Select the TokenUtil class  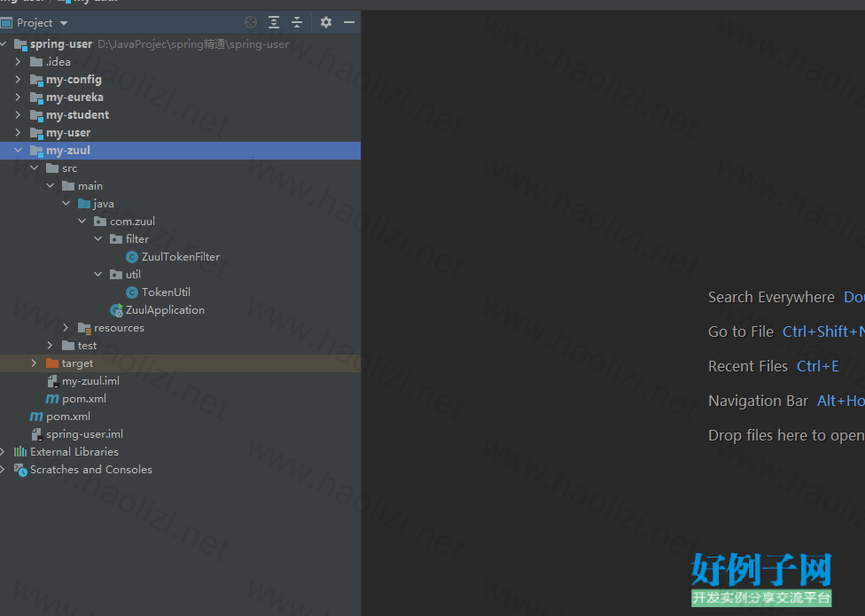(165, 292)
